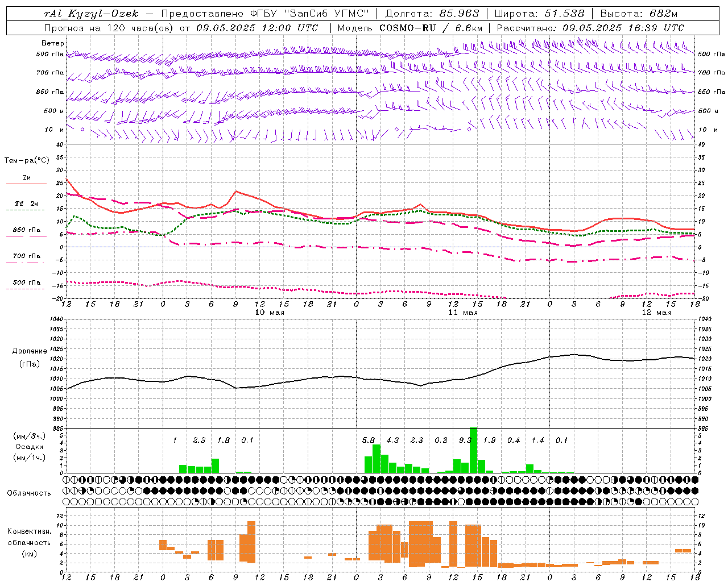This screenshot has width=728, height=582.
Task: Click the model label COSMO-RU / 6.6км
Action: pyautogui.click(x=431, y=28)
